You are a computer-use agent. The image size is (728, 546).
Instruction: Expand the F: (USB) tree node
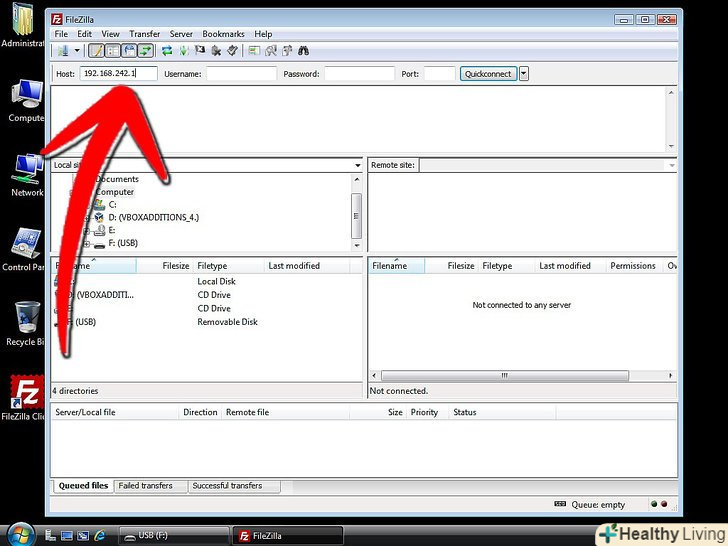pos(87,243)
